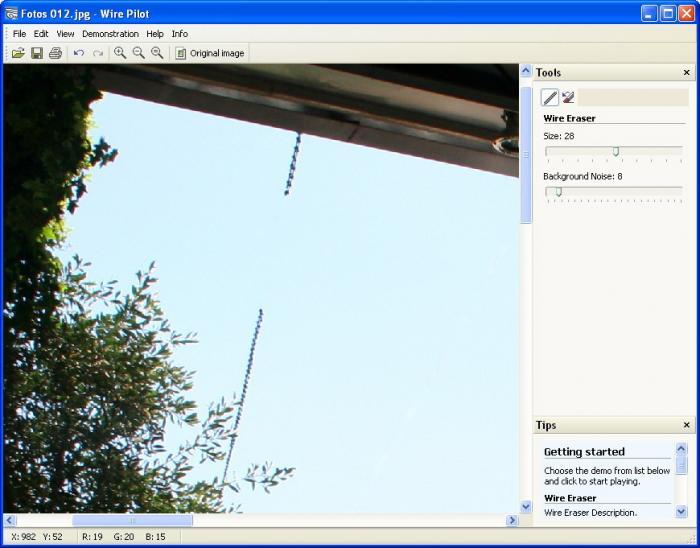The width and height of the screenshot is (700, 548).
Task: Click the short wire segment near the roof
Action: tap(293, 164)
